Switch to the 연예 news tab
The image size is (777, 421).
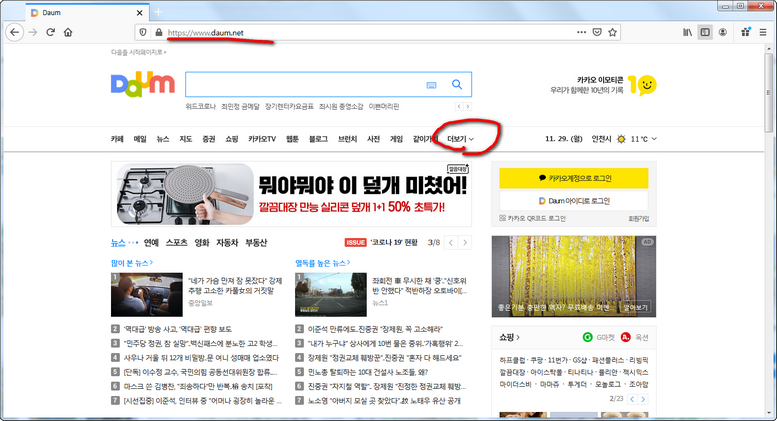[x=151, y=243]
